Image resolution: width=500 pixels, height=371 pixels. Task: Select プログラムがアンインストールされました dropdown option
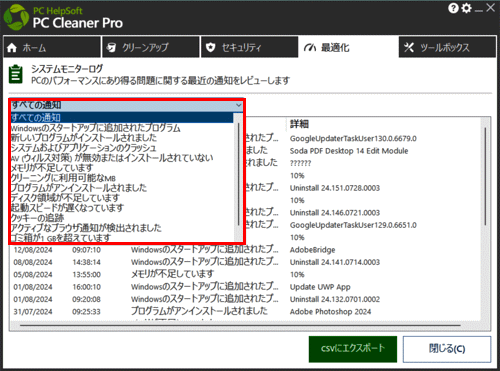122,188
